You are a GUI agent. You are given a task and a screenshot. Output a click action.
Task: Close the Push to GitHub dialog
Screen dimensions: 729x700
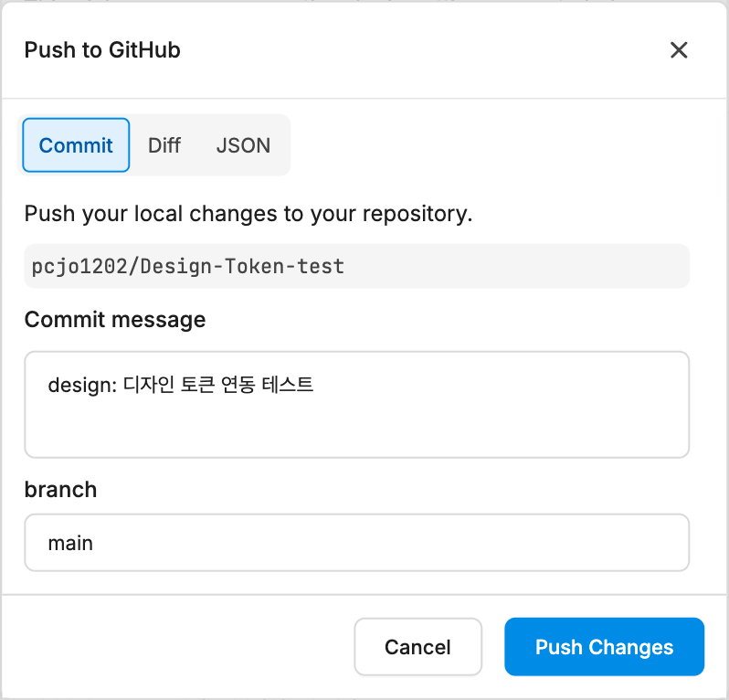[679, 49]
